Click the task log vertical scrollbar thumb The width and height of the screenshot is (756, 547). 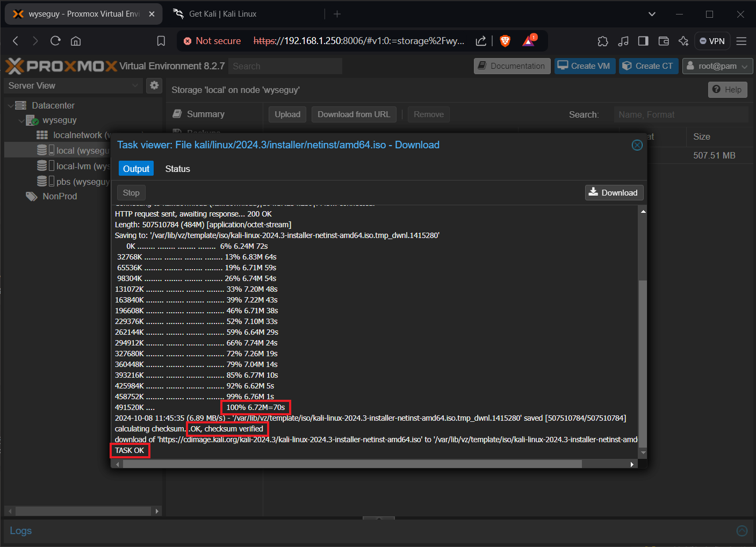(643, 364)
